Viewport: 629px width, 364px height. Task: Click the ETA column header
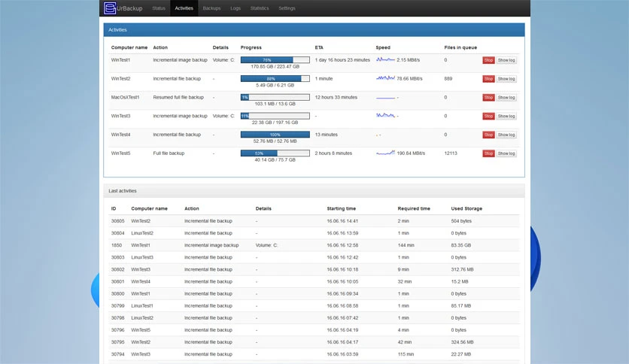(x=319, y=47)
